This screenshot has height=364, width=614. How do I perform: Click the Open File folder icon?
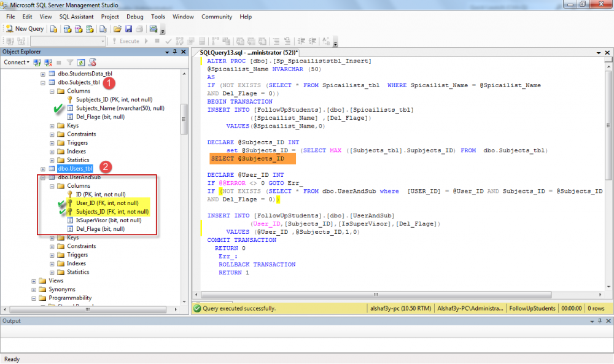click(117, 29)
